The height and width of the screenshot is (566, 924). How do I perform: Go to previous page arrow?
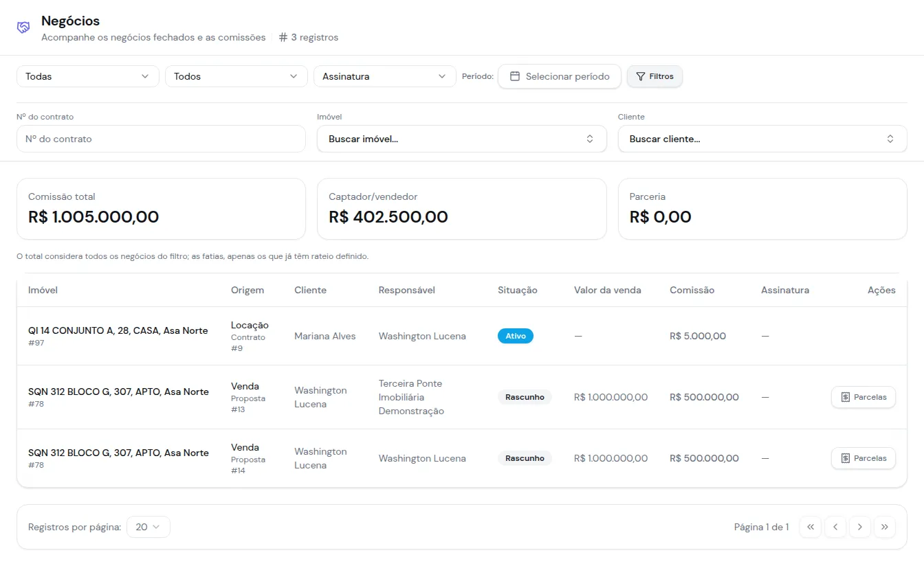pos(835,527)
